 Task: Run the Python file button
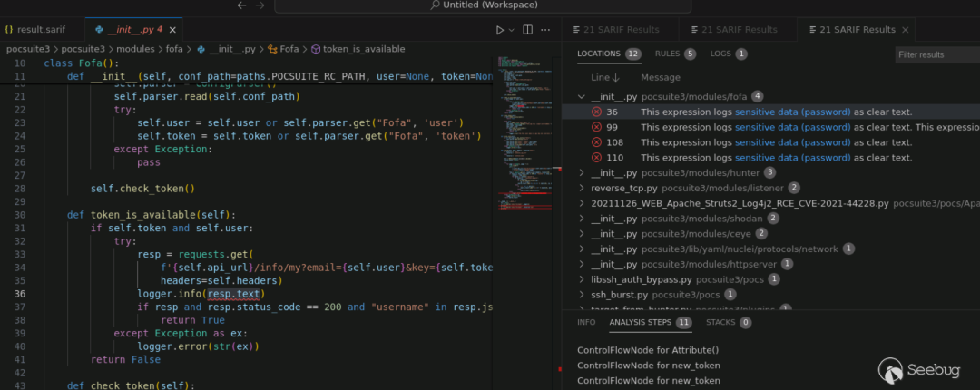tap(499, 29)
